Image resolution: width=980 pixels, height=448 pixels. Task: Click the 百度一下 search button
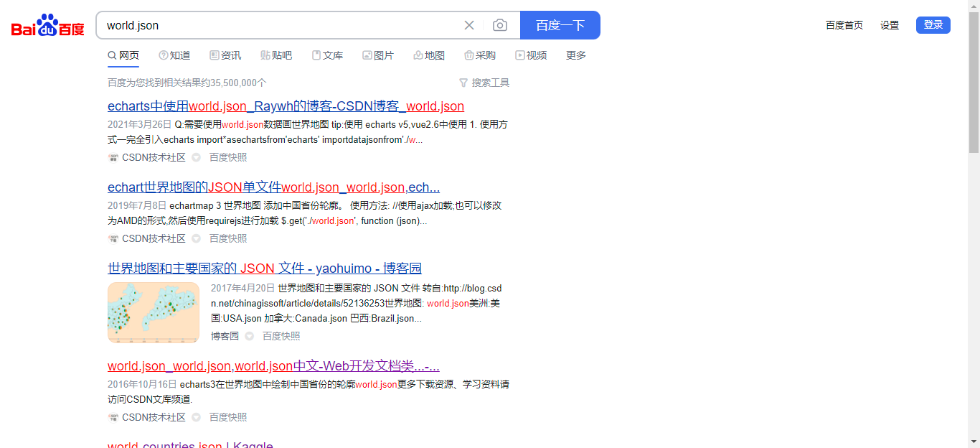point(560,25)
